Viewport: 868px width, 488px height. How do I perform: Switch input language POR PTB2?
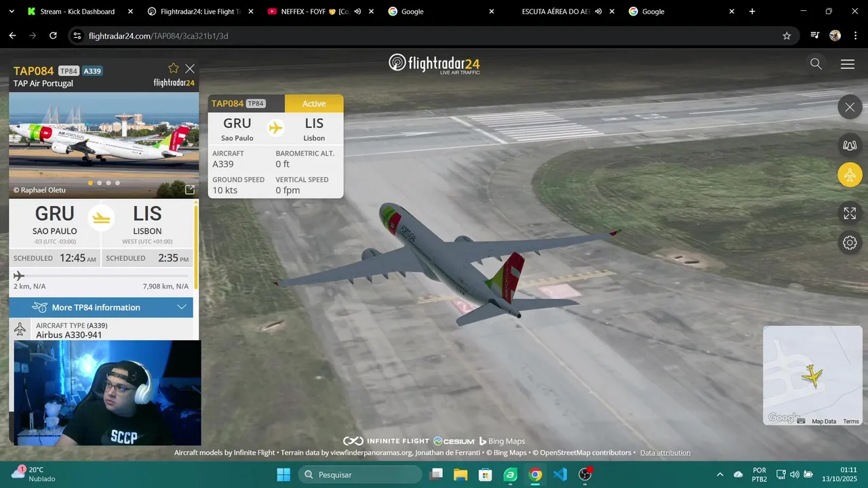(759, 474)
